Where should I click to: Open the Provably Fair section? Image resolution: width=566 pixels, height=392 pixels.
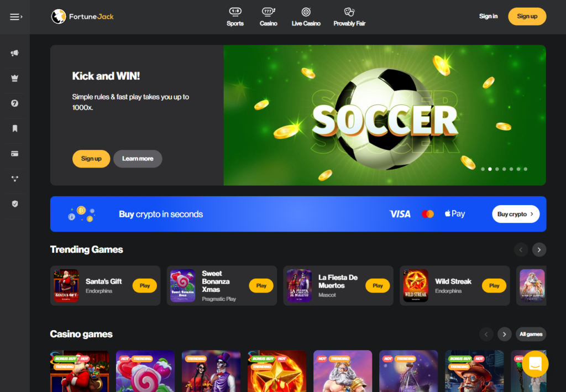[x=349, y=17]
